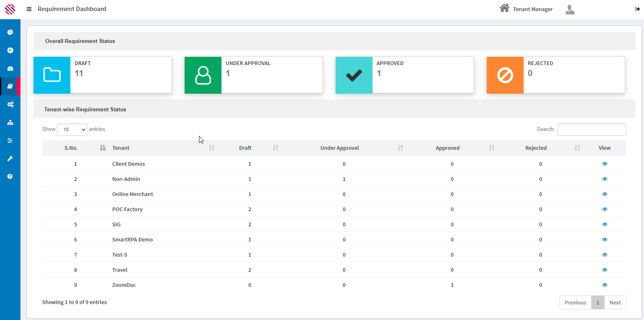This screenshot has width=644, height=320.
Task: Open the sitemap hierarchy sidebar icon
Action: pos(10,122)
